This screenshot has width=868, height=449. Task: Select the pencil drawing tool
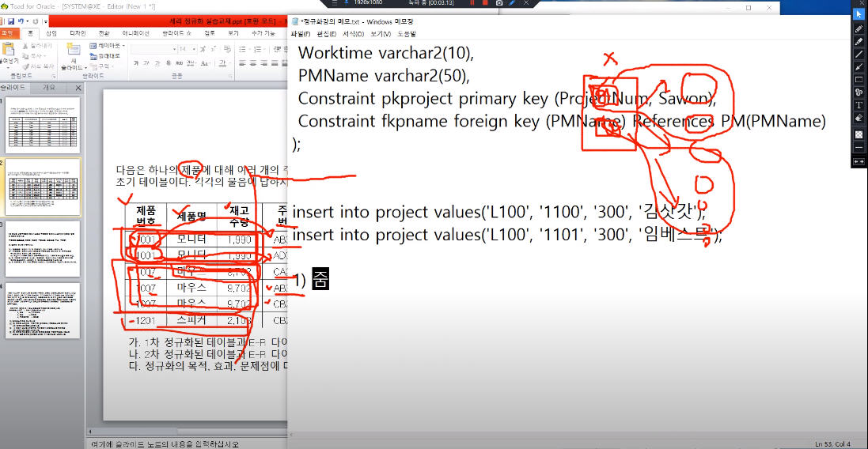pyautogui.click(x=859, y=28)
